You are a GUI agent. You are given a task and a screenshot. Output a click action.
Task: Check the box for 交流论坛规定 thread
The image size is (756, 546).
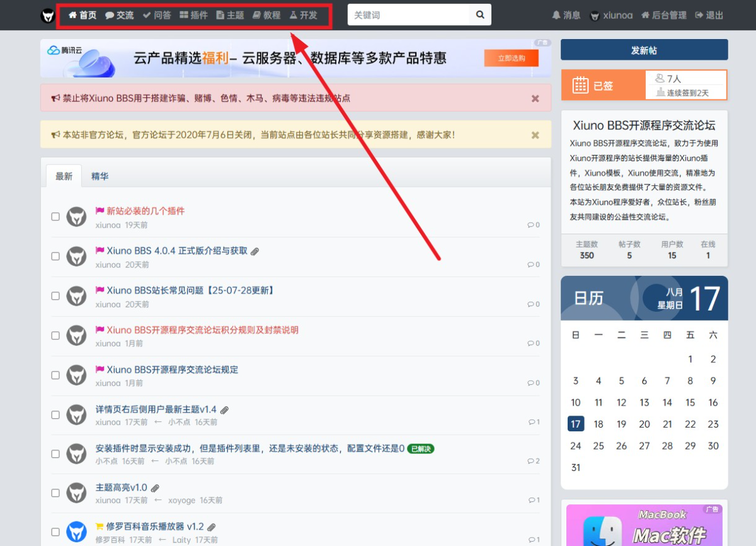pyautogui.click(x=55, y=375)
